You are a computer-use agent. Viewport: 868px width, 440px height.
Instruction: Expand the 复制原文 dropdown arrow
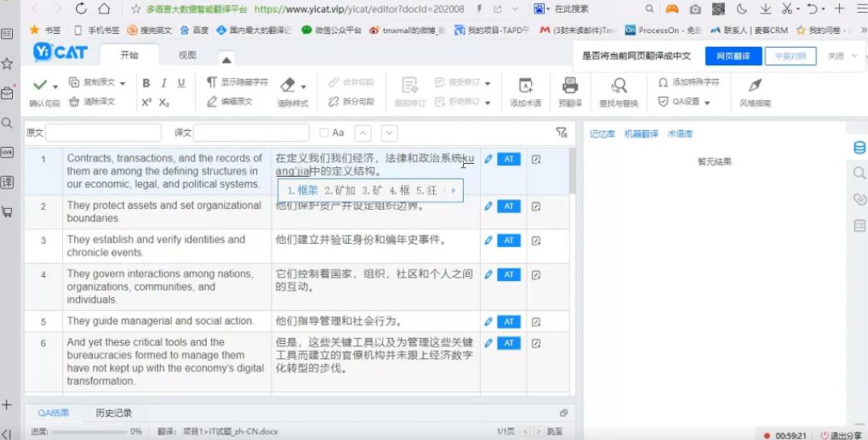123,83
